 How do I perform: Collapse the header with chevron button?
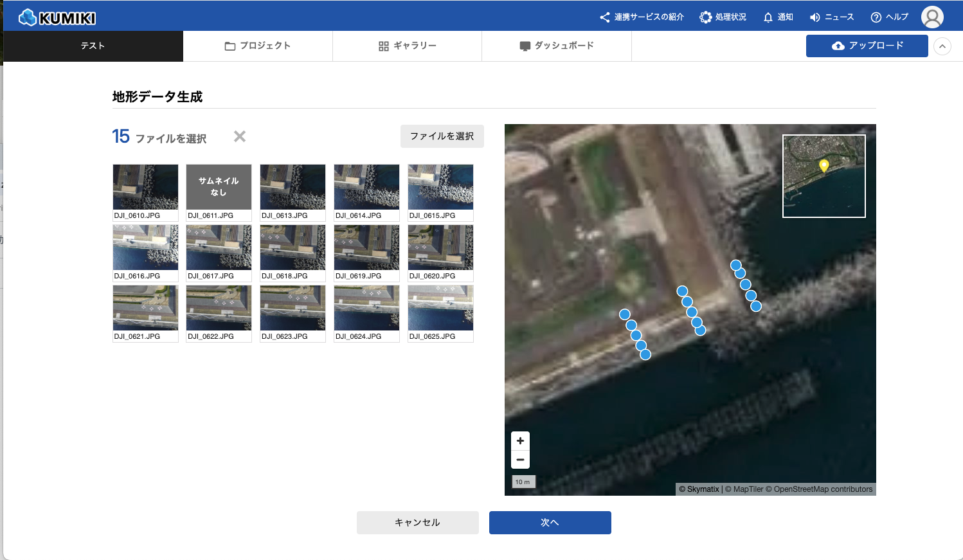(x=942, y=46)
